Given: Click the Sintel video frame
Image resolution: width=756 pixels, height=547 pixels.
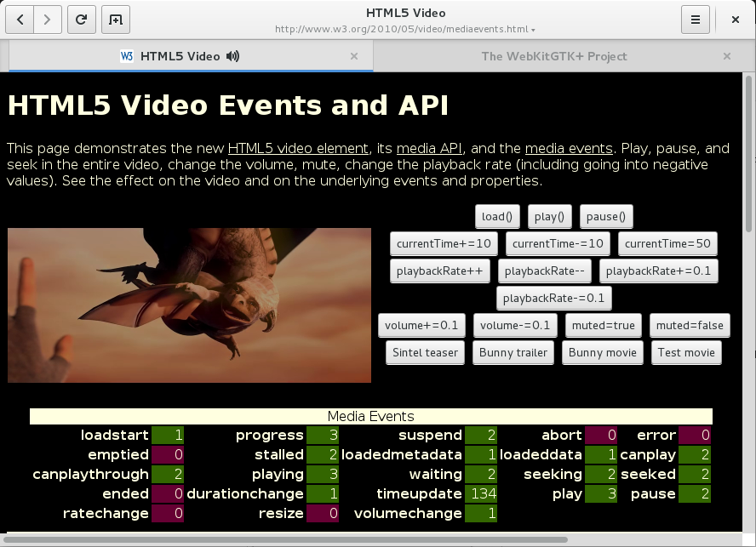Looking at the screenshot, I should tap(190, 305).
